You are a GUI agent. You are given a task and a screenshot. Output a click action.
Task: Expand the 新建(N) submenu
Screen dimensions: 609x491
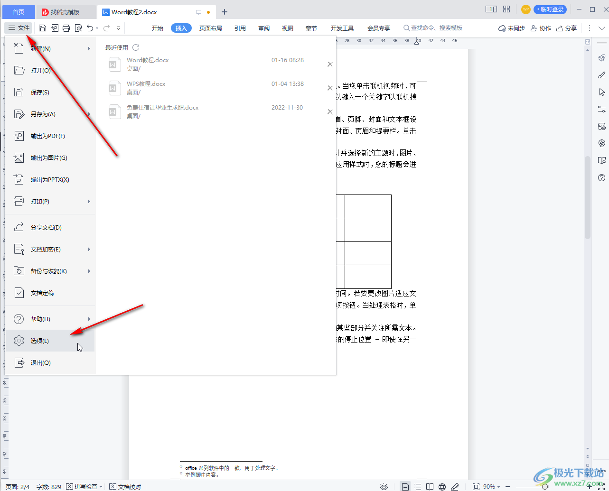click(51, 48)
